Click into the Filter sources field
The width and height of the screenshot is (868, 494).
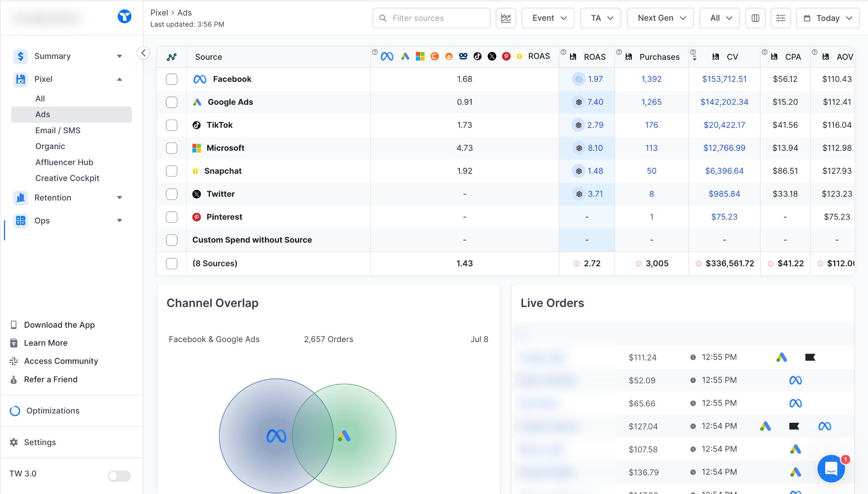coord(431,18)
